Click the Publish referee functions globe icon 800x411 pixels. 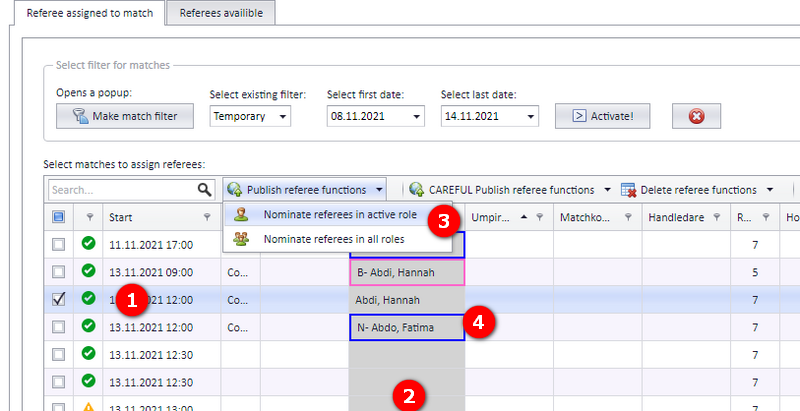pos(235,190)
